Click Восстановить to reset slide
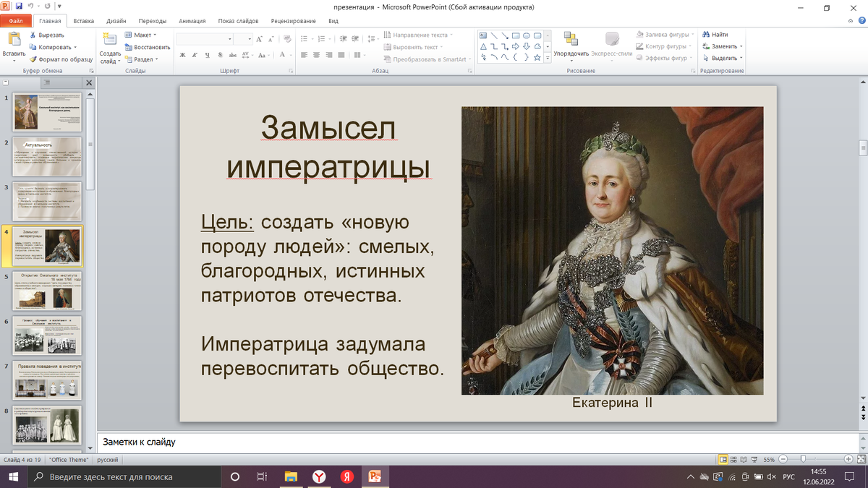 (x=147, y=47)
